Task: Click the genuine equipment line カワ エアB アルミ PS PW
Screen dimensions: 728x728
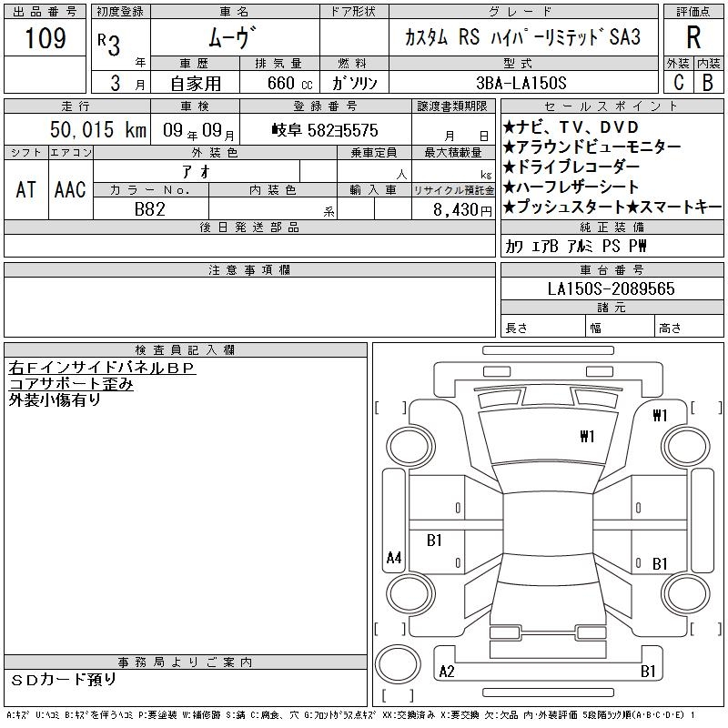Action: click(x=575, y=246)
